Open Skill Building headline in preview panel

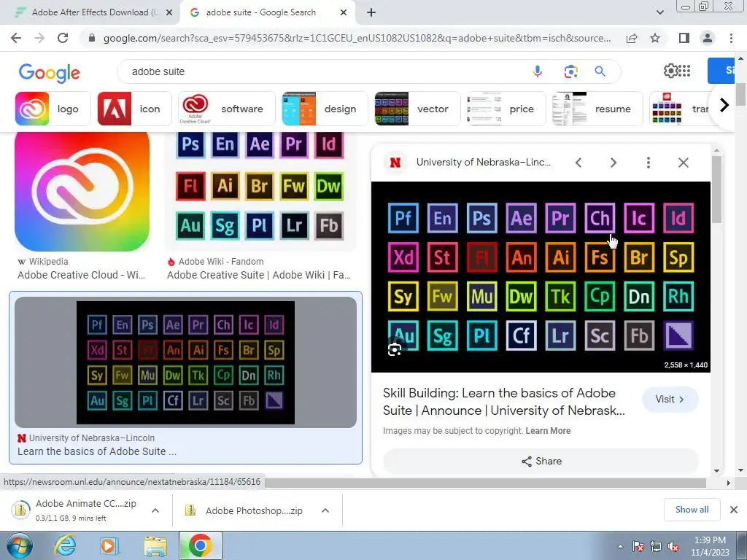[503, 402]
